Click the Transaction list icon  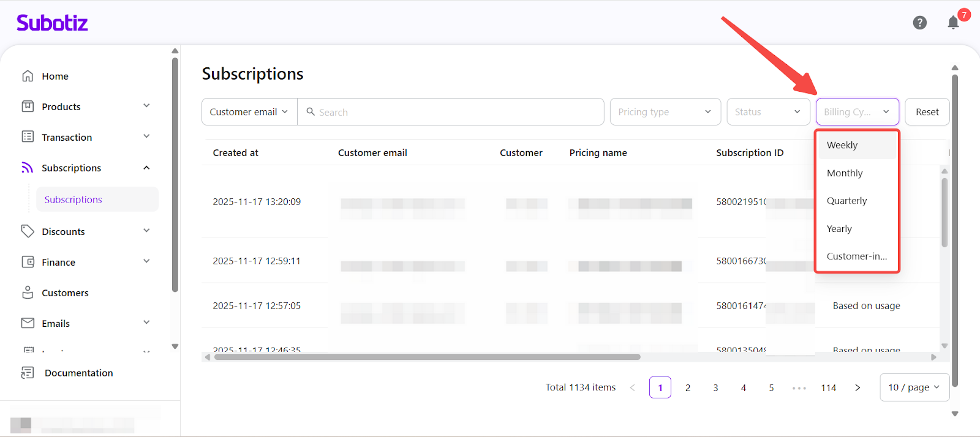[28, 136]
